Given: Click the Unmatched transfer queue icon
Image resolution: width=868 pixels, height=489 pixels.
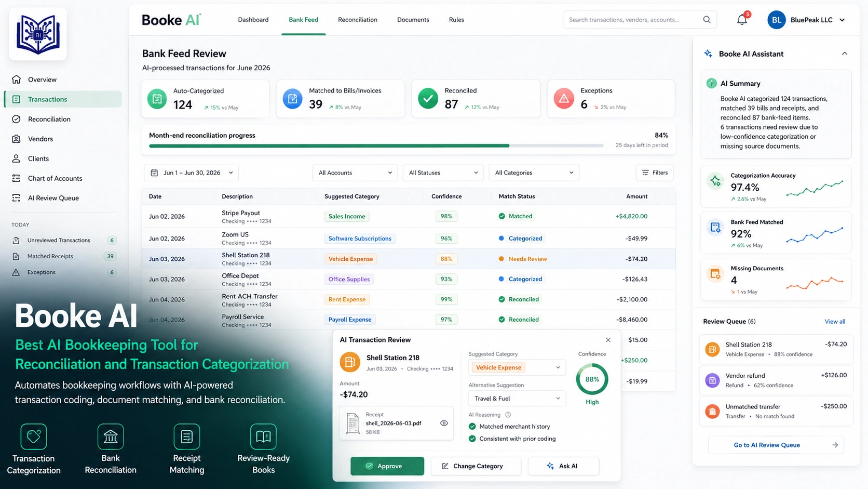Looking at the screenshot, I should click(x=712, y=412).
